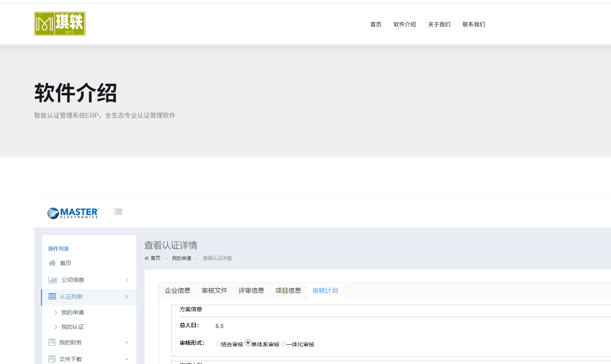Click the 软件介绍 banner heading
Image resolution: width=611 pixels, height=364 pixels.
click(x=75, y=93)
